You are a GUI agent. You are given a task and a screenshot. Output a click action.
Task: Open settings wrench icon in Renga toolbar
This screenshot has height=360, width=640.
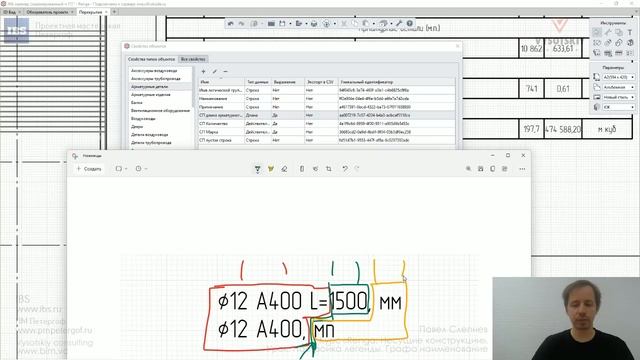[x=399, y=24]
